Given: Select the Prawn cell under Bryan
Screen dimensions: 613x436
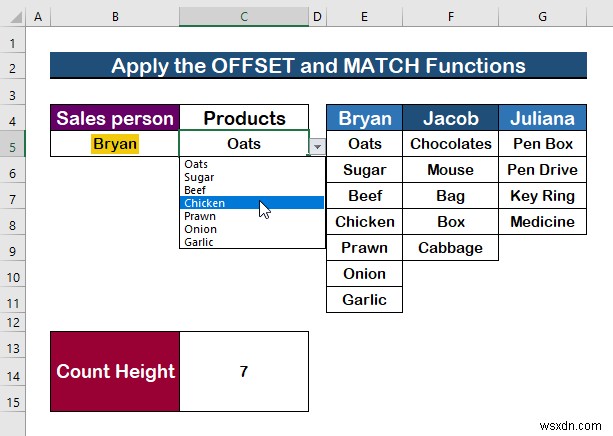Looking at the screenshot, I should tap(364, 248).
